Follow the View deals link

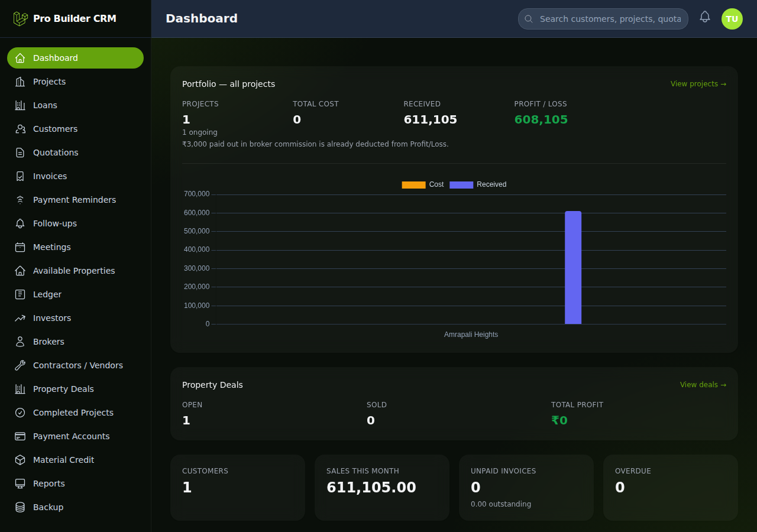(x=703, y=385)
